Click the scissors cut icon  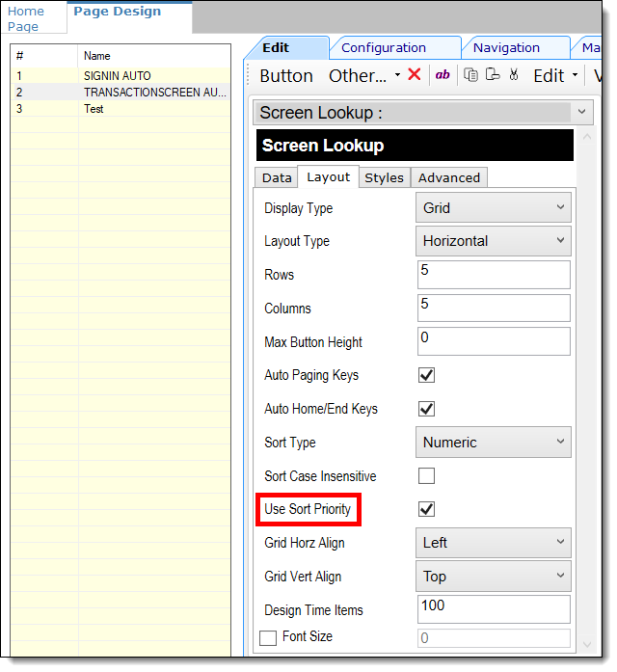coord(514,75)
